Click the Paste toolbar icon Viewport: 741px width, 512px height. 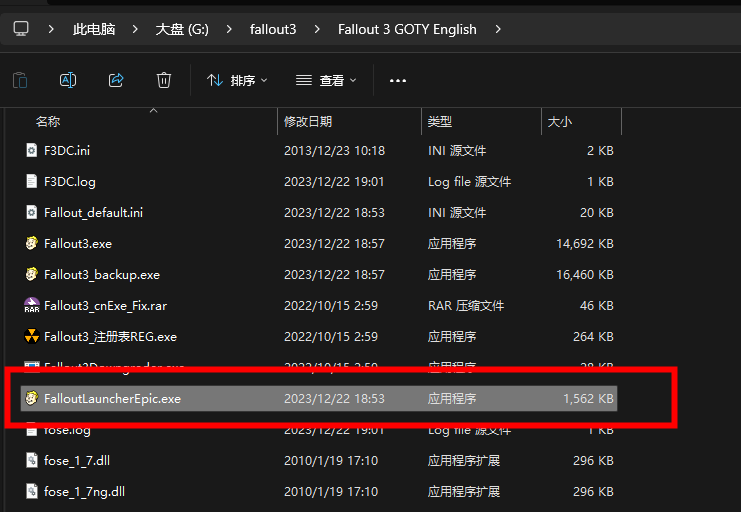[x=20, y=80]
